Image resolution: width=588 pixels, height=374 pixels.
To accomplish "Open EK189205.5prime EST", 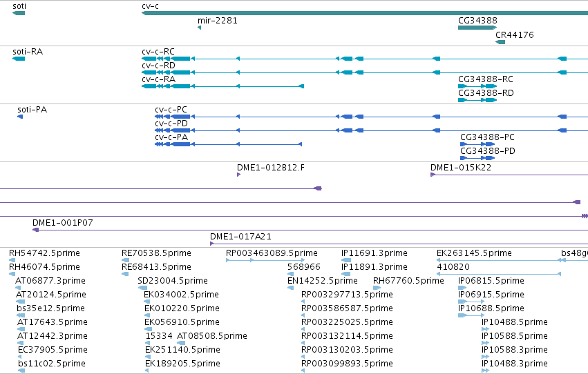I will click(x=147, y=371).
